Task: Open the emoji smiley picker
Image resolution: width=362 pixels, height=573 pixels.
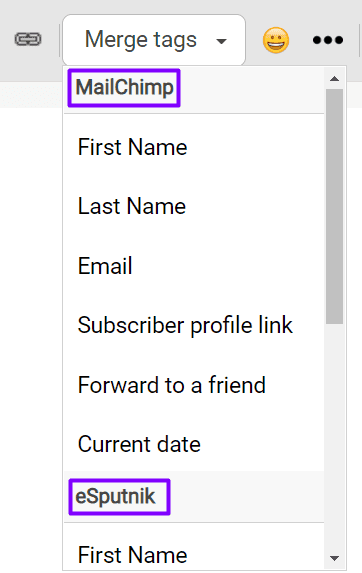Action: coord(276,40)
